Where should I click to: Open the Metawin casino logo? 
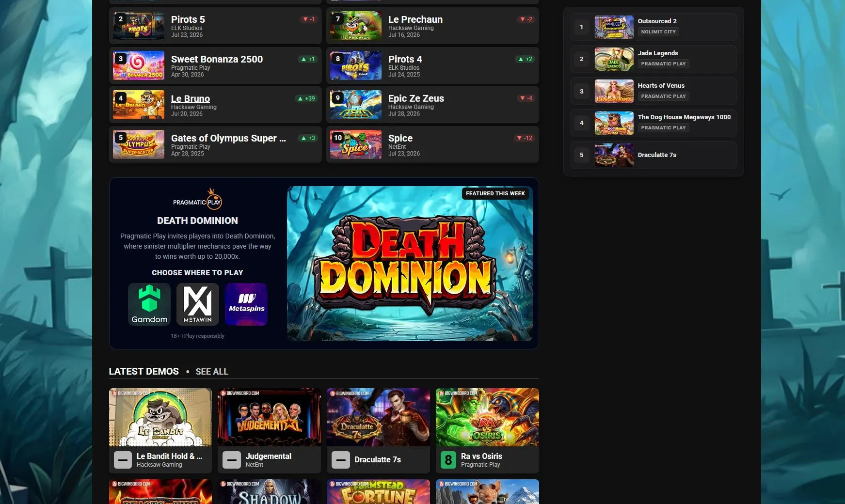(198, 304)
